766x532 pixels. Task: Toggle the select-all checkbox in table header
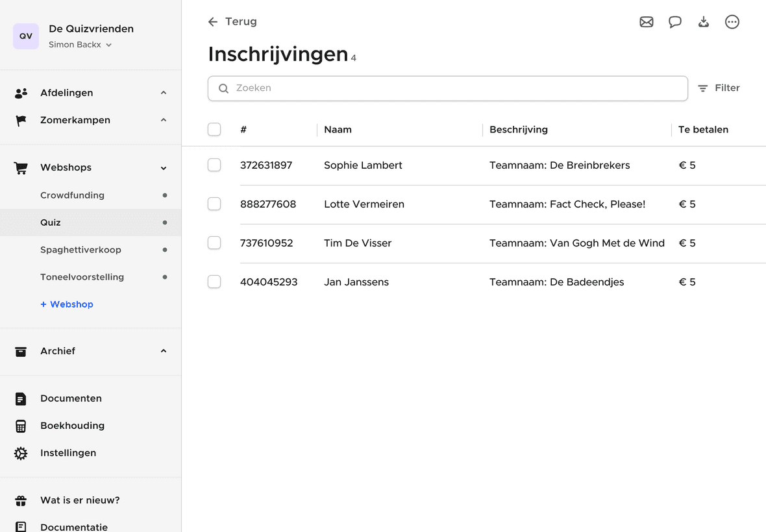click(214, 130)
